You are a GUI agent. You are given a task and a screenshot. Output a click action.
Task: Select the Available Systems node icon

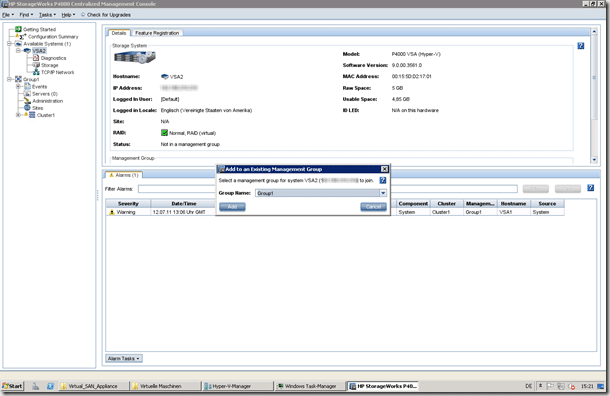pos(18,44)
